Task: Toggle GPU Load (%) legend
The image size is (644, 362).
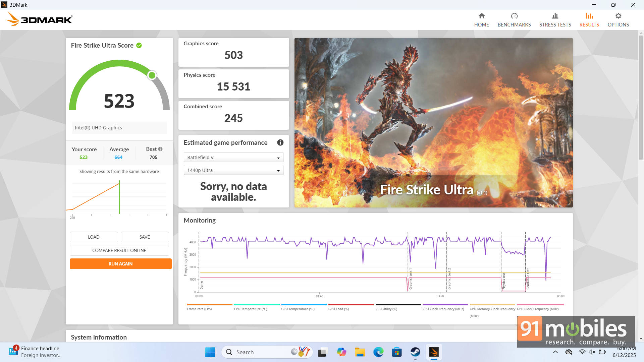Action: (351, 307)
